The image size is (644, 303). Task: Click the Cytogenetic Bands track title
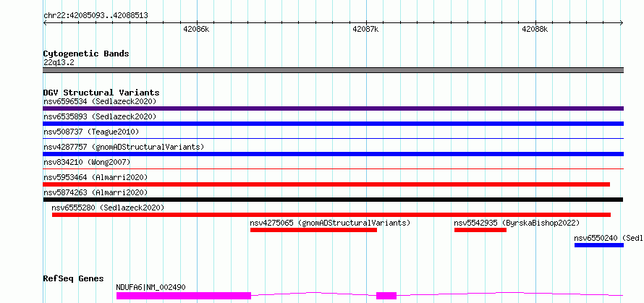tap(86, 54)
